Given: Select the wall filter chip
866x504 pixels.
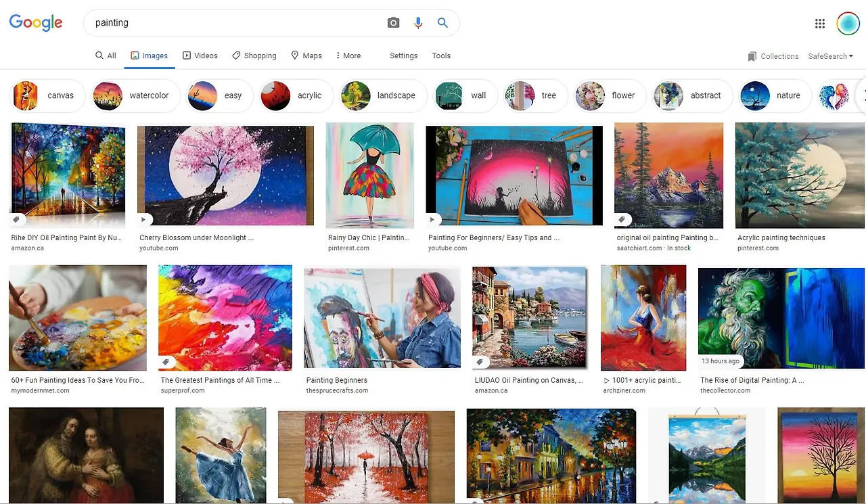Looking at the screenshot, I should [465, 95].
